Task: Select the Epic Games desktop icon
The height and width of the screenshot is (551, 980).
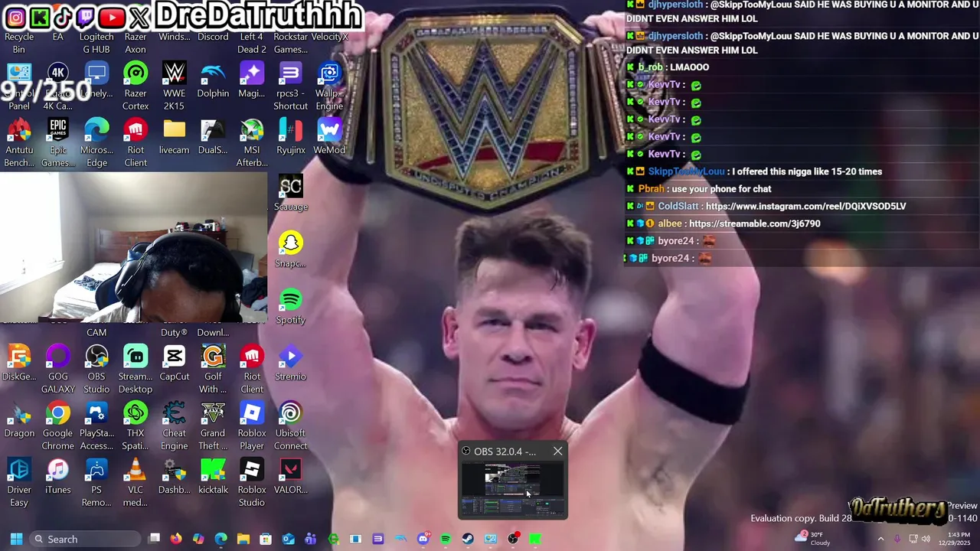Action: (x=58, y=142)
